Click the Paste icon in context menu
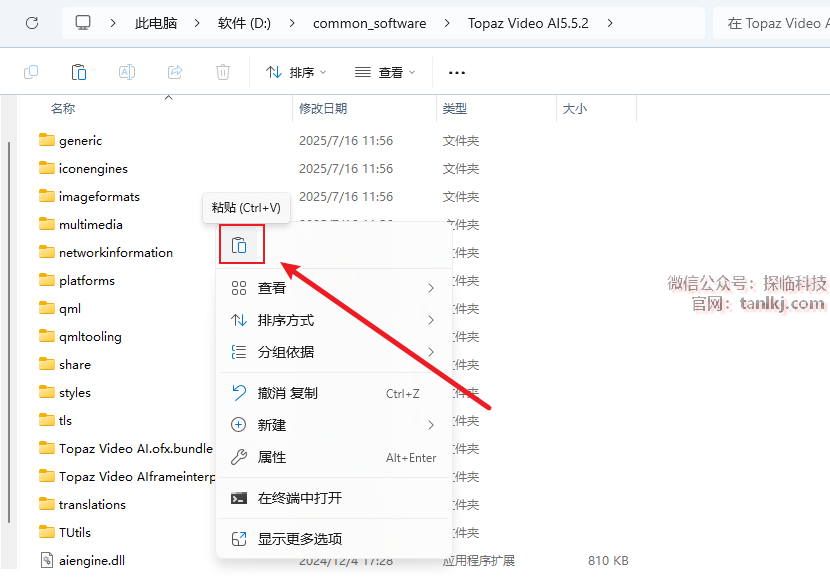 tap(239, 245)
